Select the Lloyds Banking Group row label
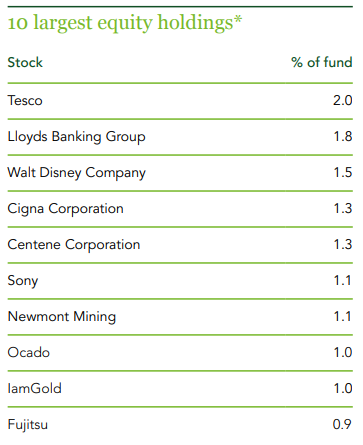 [76, 137]
